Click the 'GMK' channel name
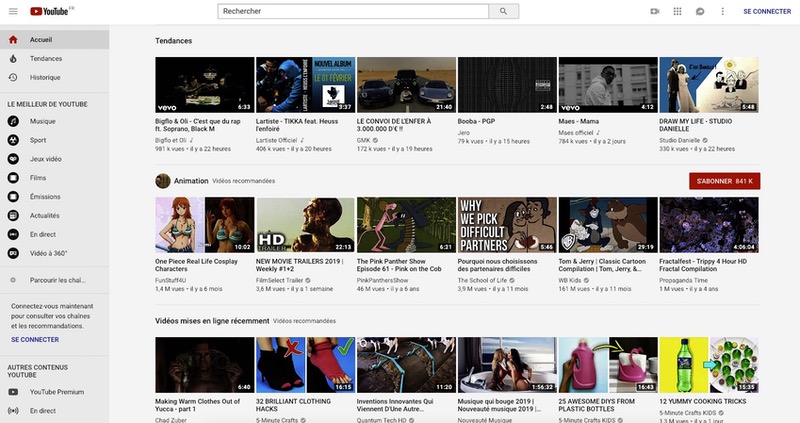The image size is (800, 423). pos(364,140)
